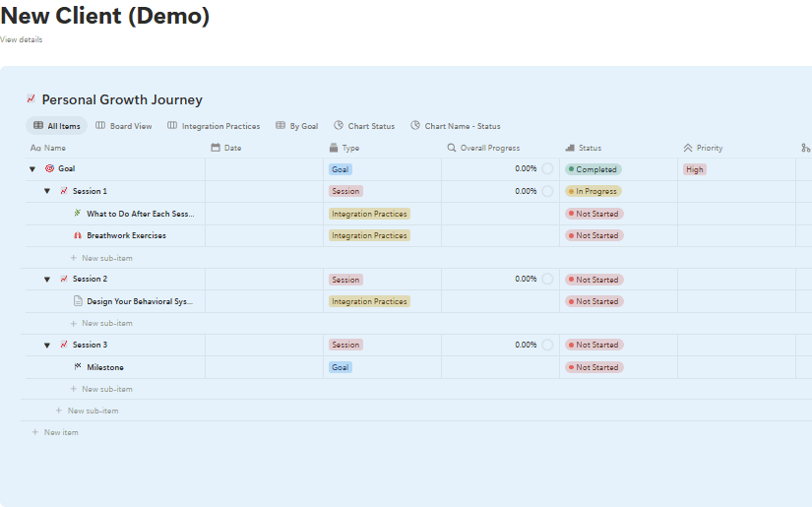Click the icon beside What to Do After Each Sess...
The width and height of the screenshot is (812, 507).
pyautogui.click(x=78, y=213)
